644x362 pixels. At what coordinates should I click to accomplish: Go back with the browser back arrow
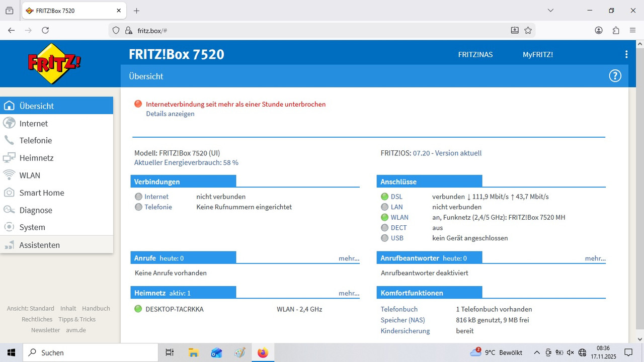point(11,30)
